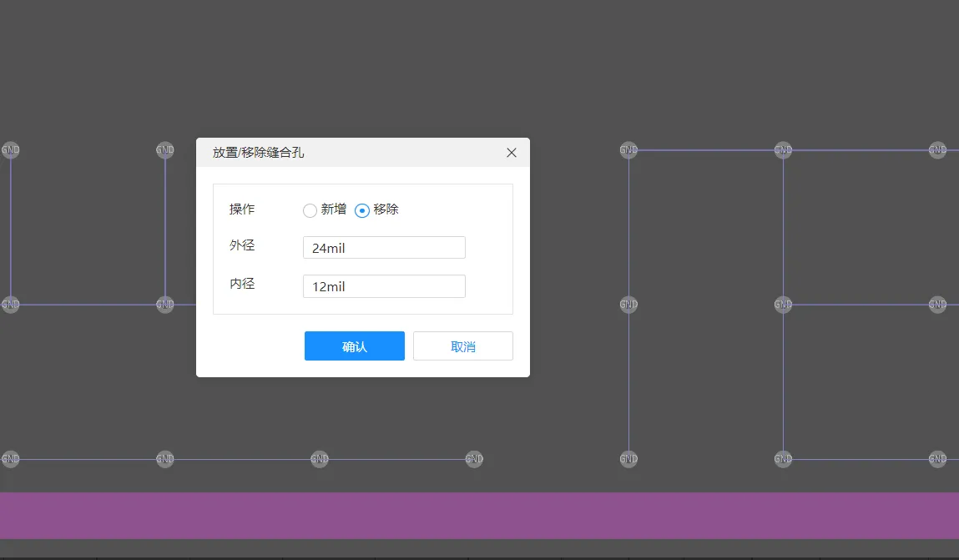This screenshot has height=560, width=959.
Task: Click the purple copper band below the vias
Action: point(479,515)
